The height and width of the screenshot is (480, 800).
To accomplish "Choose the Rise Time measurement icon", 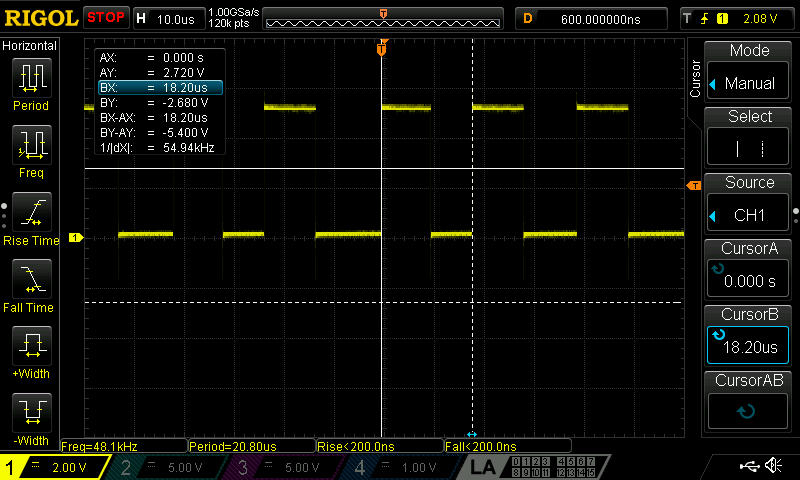I will pyautogui.click(x=31, y=212).
